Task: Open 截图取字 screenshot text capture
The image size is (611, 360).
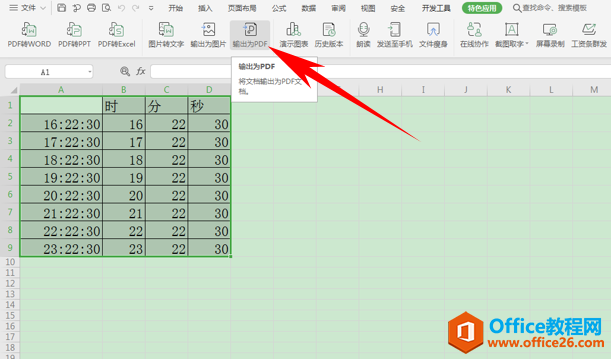Action: (x=512, y=35)
